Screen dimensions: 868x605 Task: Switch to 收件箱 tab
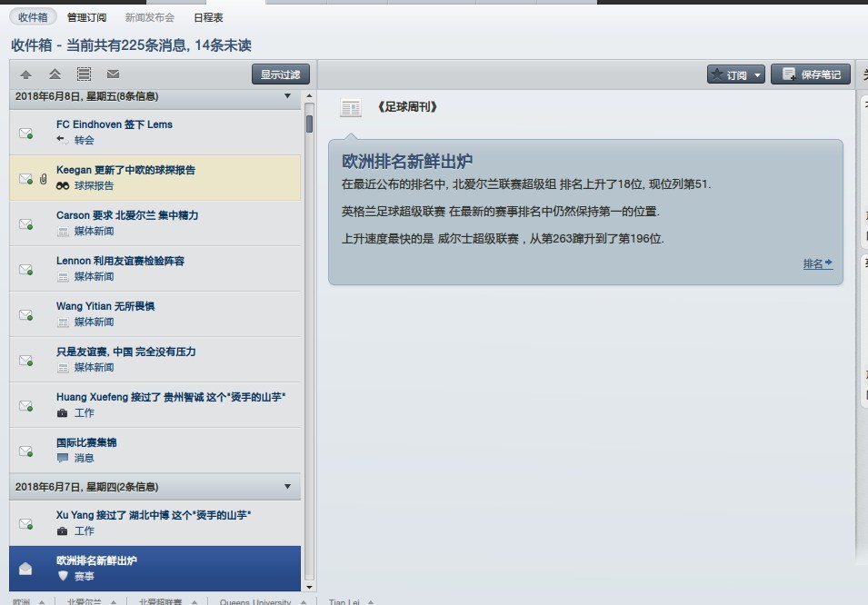coord(33,17)
